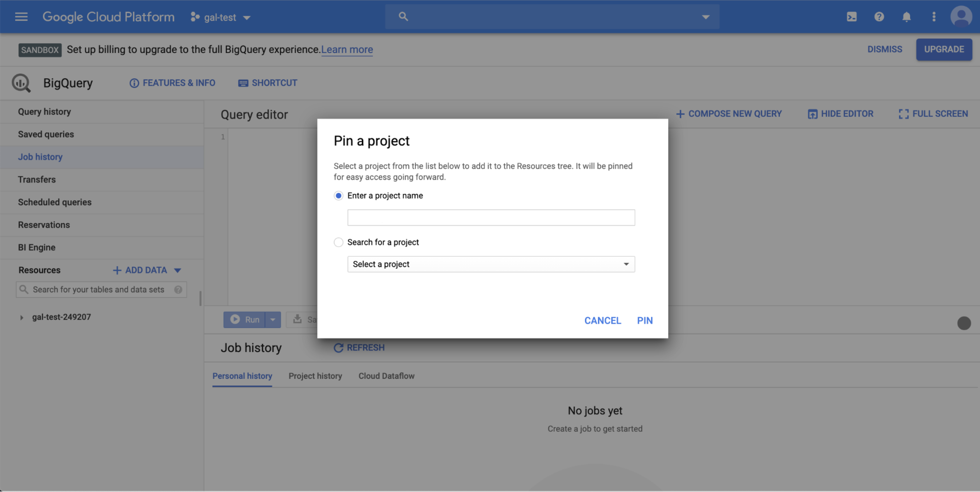Open the notifications bell
Image resolution: width=980 pixels, height=492 pixels.
click(906, 17)
